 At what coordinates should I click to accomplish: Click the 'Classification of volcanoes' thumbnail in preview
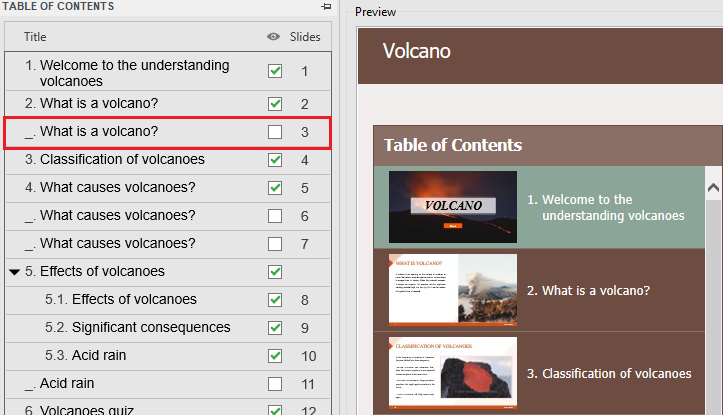coord(453,373)
